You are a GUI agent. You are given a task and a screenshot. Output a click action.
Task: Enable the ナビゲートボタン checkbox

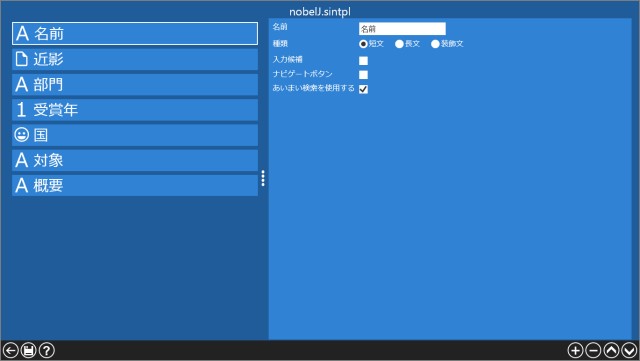pyautogui.click(x=363, y=75)
